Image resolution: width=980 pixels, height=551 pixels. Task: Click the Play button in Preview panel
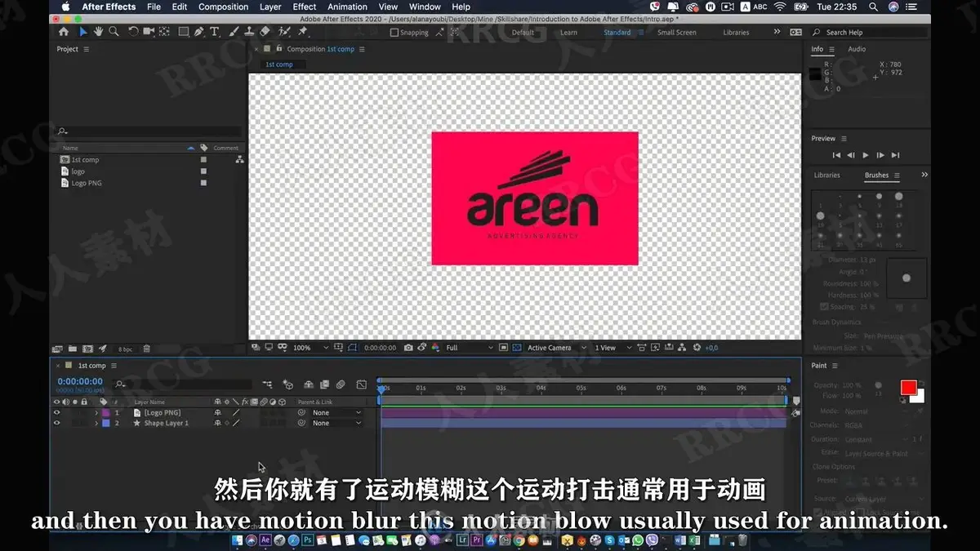[866, 155]
